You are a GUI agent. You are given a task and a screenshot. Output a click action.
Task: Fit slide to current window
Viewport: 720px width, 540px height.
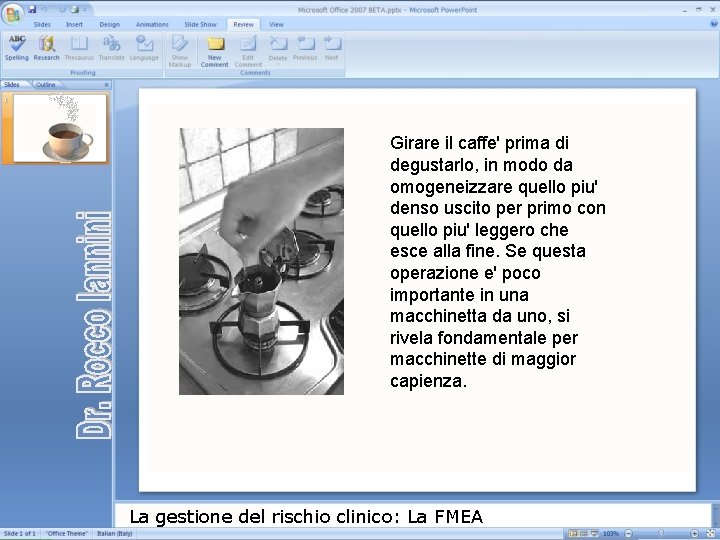click(711, 534)
